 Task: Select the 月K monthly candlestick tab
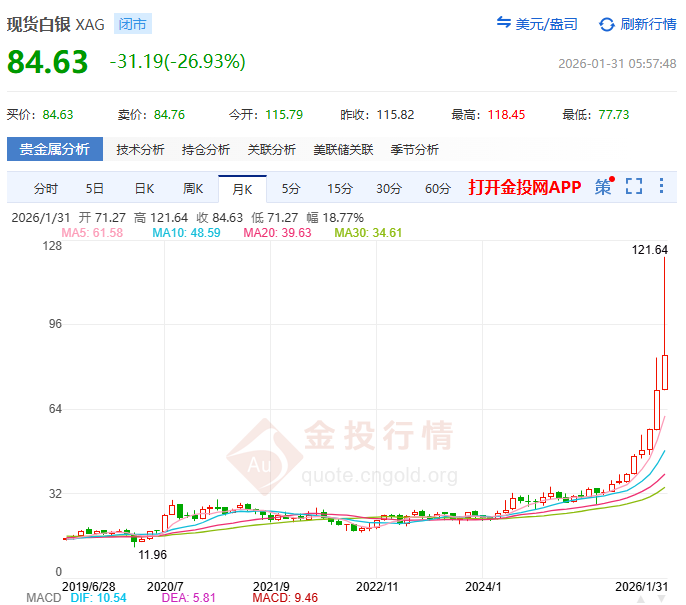point(242,188)
